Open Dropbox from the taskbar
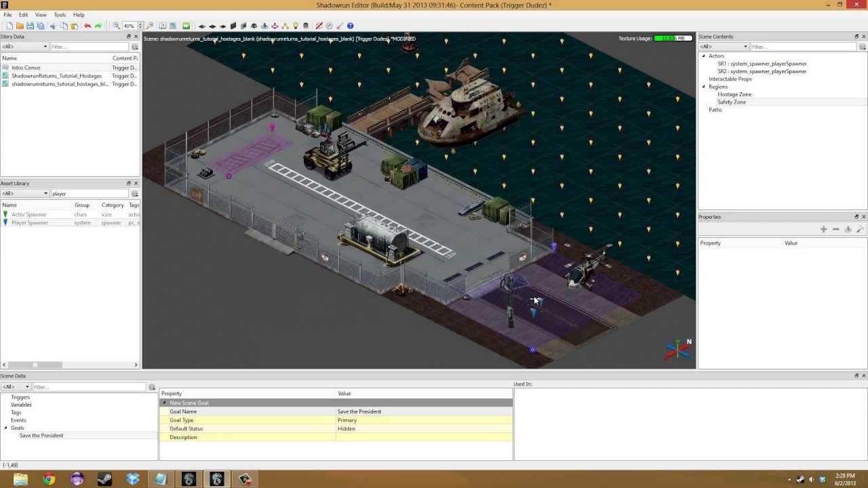 pos(133,479)
